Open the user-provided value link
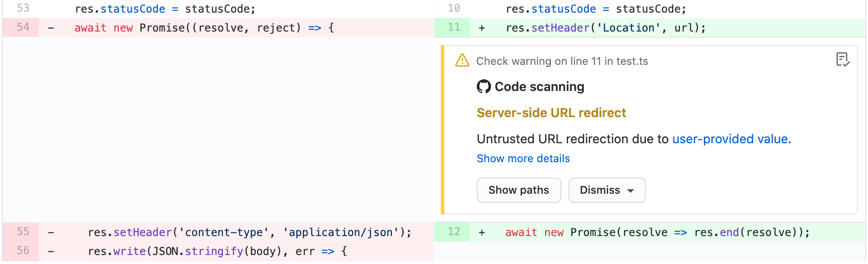Viewport: 868px width, 264px height. [x=730, y=139]
